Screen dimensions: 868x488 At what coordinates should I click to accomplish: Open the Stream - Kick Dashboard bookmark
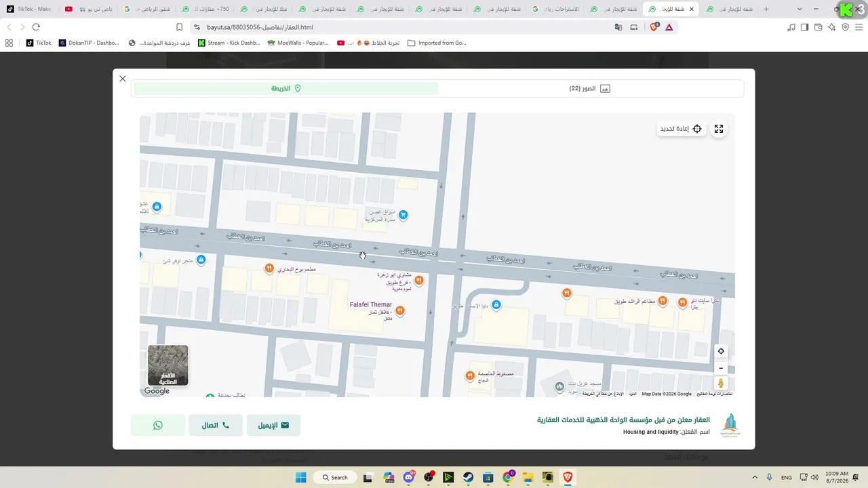point(229,43)
